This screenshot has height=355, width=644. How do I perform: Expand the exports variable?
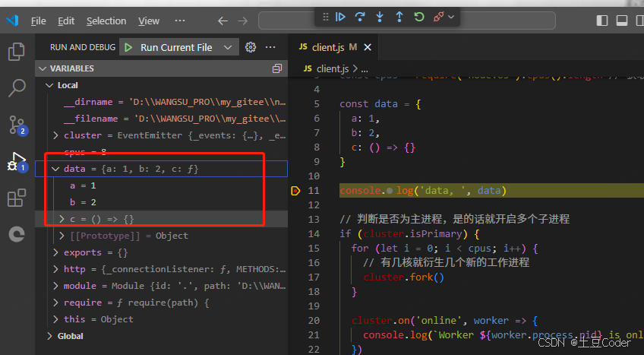pos(56,252)
